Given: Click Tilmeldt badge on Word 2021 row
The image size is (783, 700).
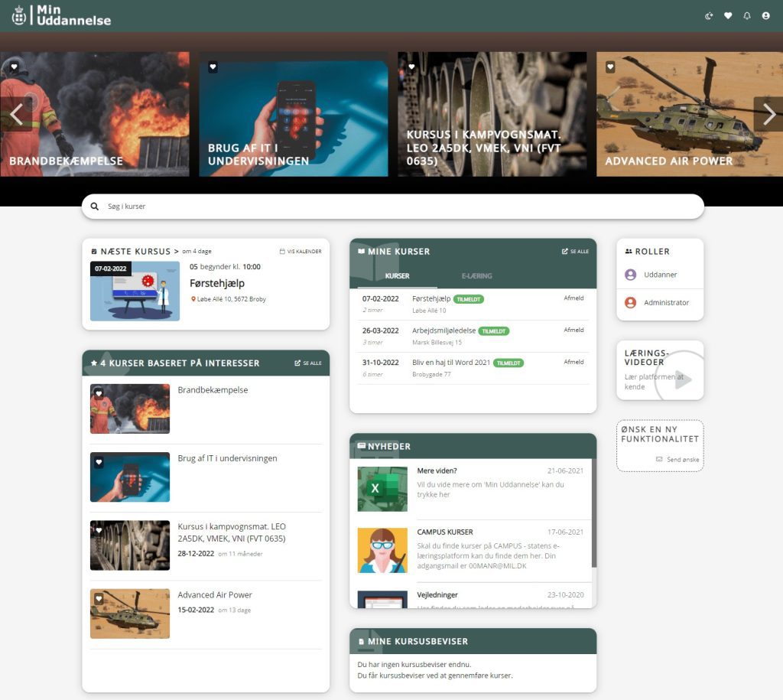Looking at the screenshot, I should click(508, 363).
